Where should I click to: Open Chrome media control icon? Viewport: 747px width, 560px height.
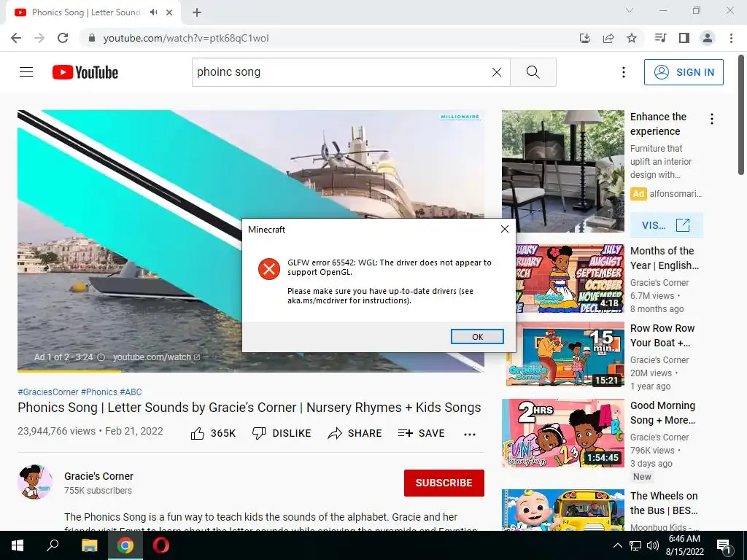660,38
